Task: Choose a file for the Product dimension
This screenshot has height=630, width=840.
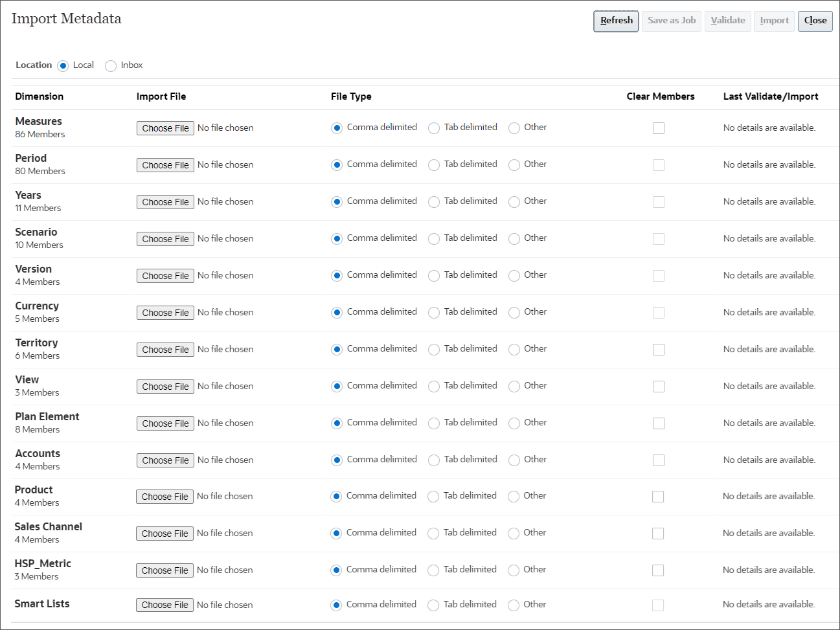Action: point(165,497)
